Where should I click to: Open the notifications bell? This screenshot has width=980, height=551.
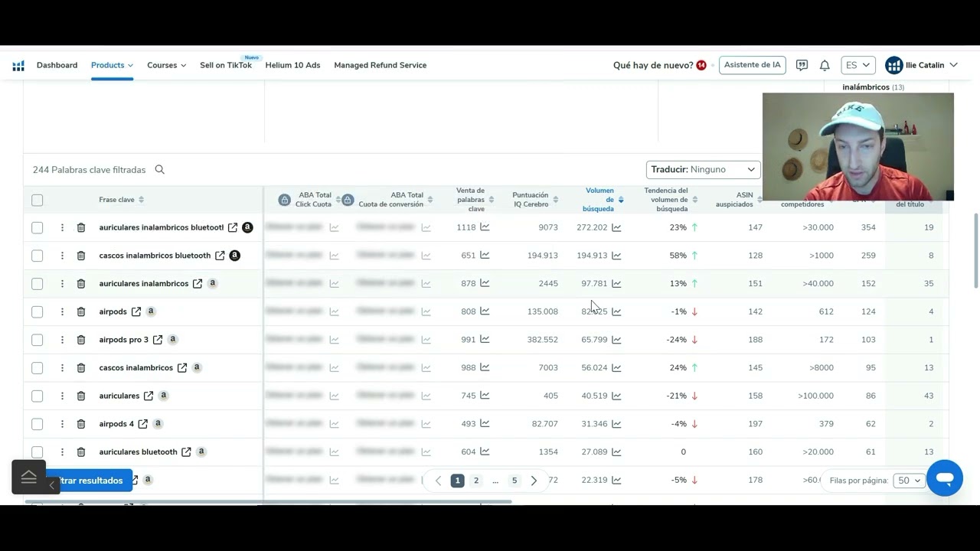point(825,66)
